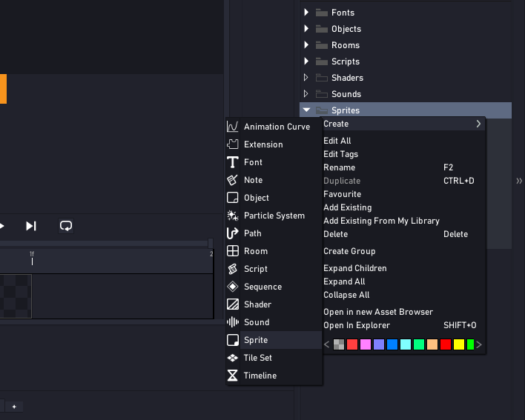Choose Create Group from menu
This screenshot has width=525, height=420.
point(349,251)
